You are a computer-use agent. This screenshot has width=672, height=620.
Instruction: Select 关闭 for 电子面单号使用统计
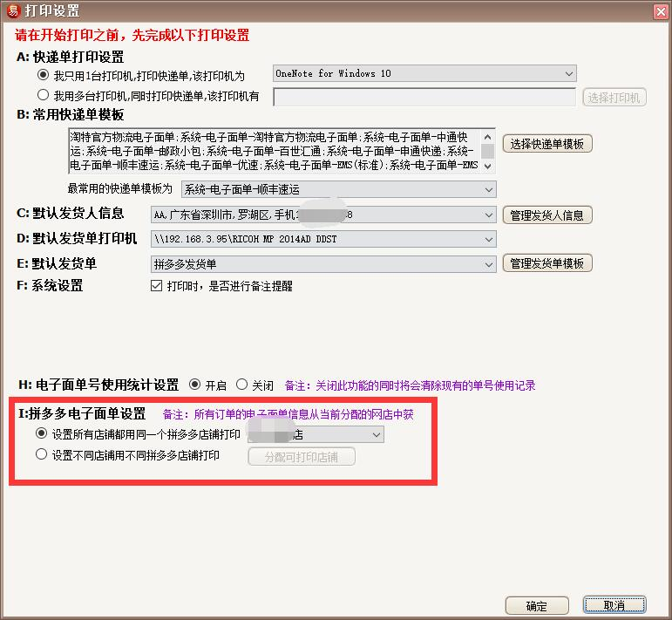pos(241,385)
